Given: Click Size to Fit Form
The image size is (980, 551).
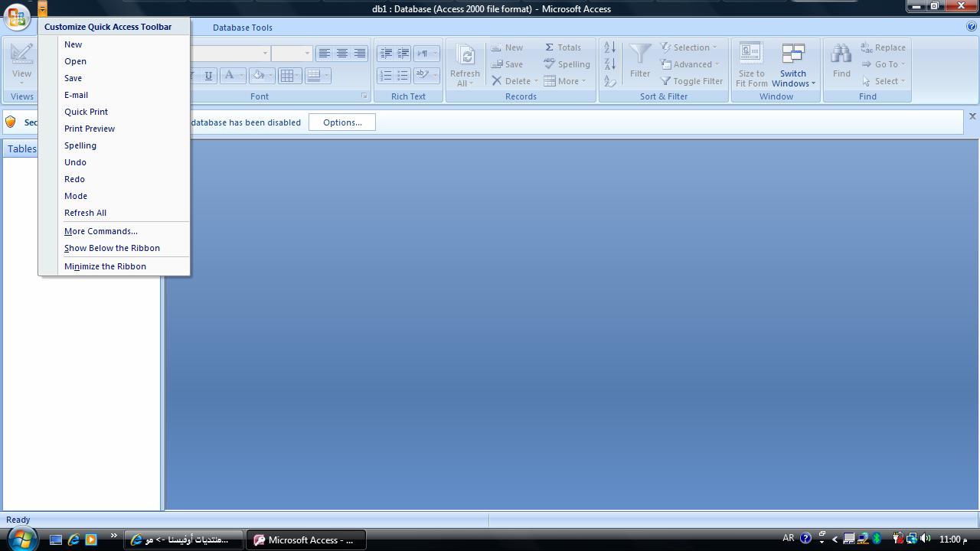Looking at the screenshot, I should tap(751, 64).
